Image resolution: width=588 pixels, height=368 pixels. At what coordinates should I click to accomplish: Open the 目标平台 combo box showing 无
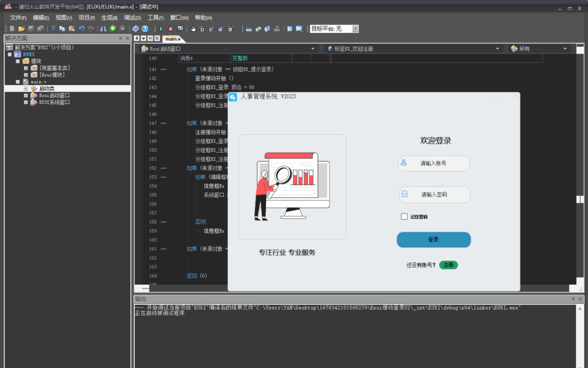coord(354,28)
